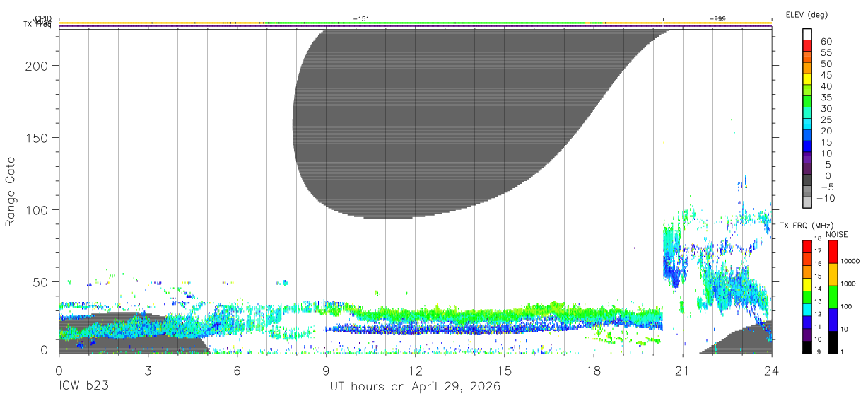Click the x-axis tick label 24
868x401 pixels.
coord(772,371)
